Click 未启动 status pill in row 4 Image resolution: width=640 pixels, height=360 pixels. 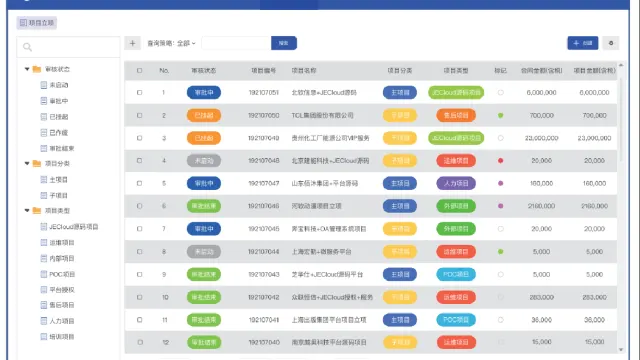204,161
